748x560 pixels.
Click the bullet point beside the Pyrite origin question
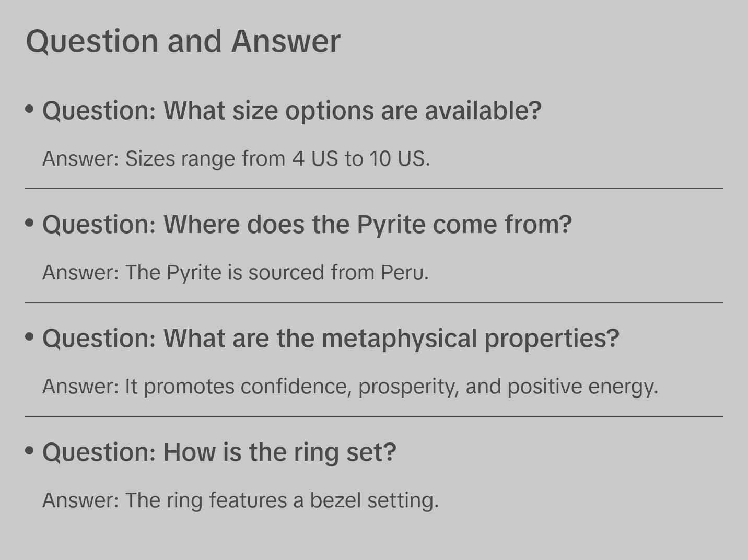coord(30,223)
